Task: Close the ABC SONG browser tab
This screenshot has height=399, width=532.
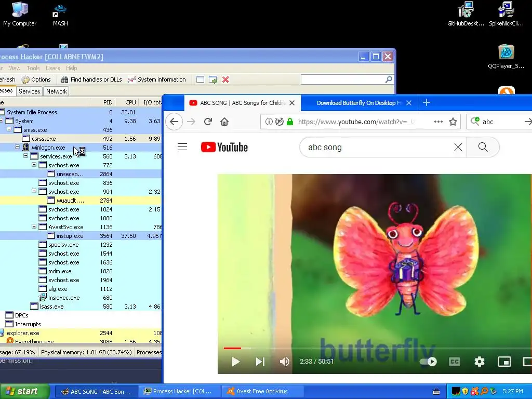Action: [292, 103]
